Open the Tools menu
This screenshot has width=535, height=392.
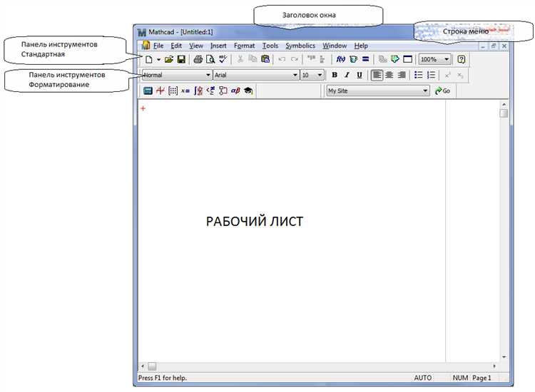coord(270,46)
